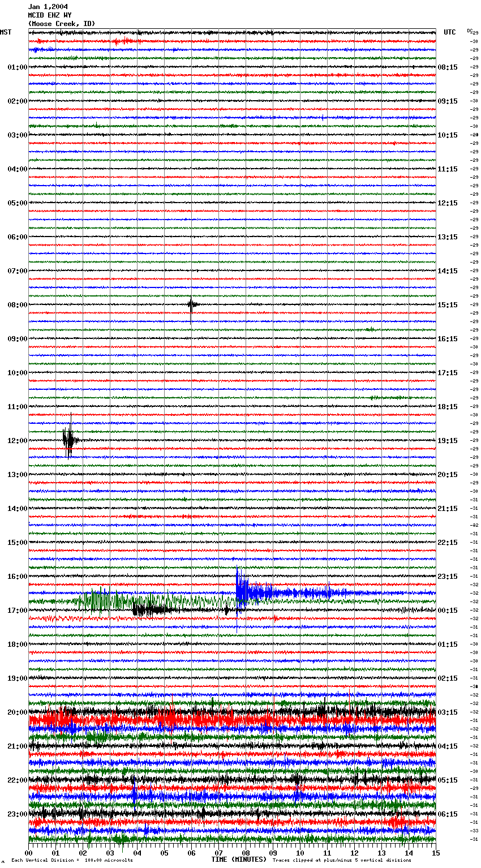Click the '03:15' UTC time label
The height and width of the screenshot is (868, 481).
448,712
